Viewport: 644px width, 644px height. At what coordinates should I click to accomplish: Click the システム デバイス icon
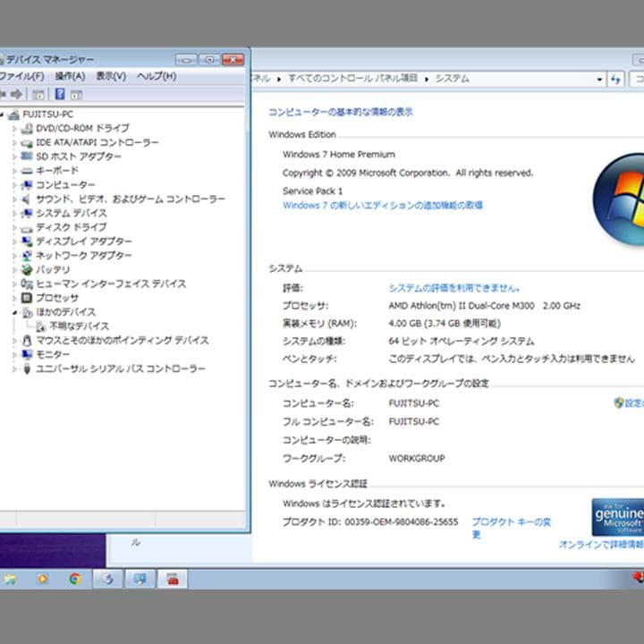(27, 213)
